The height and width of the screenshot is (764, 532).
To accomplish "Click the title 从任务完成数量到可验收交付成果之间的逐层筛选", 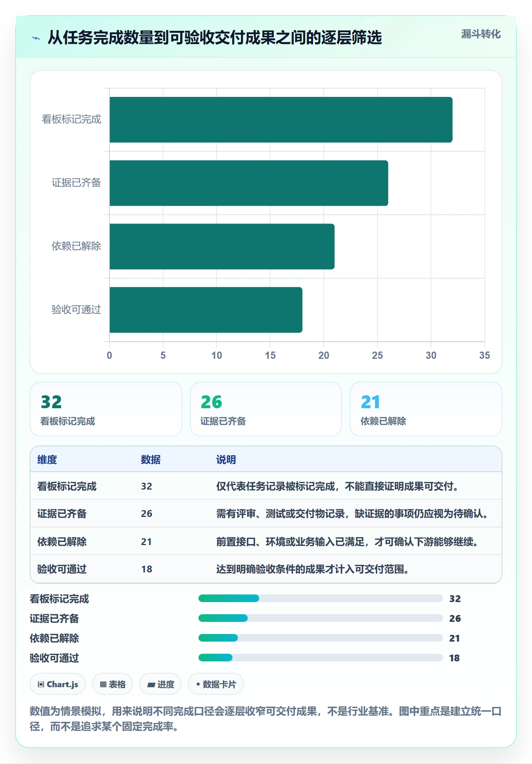I will [215, 38].
